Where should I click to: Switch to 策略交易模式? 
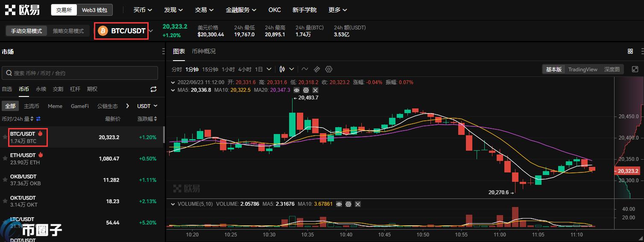[68, 31]
